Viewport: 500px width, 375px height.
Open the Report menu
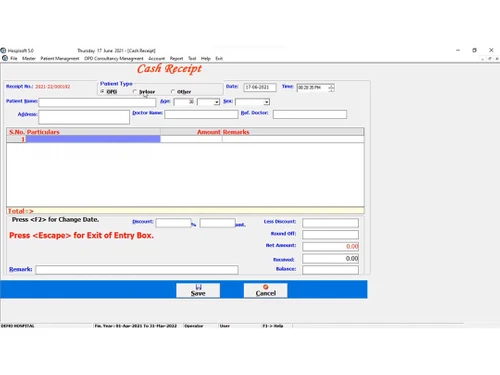tap(176, 58)
